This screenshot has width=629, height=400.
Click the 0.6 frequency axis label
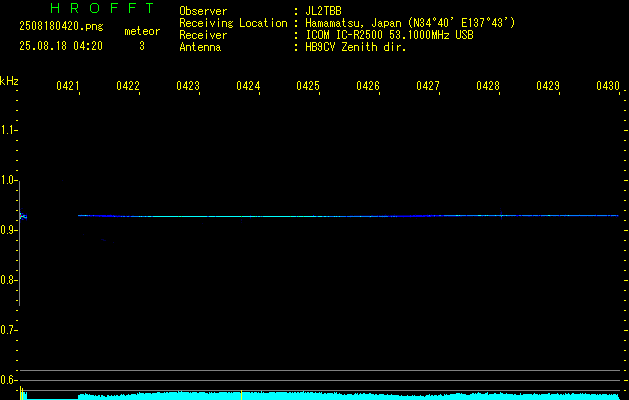tap(8, 380)
